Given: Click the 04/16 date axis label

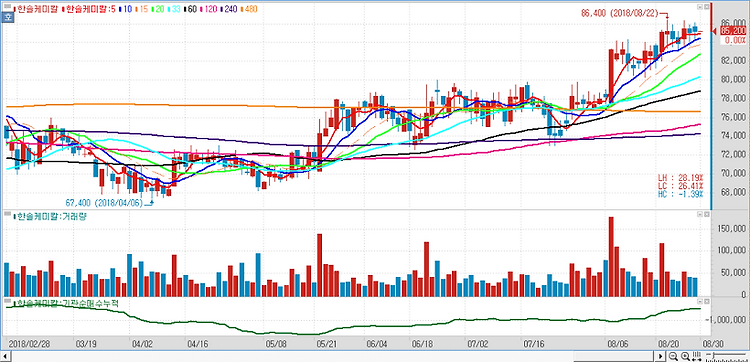Looking at the screenshot, I should tap(197, 343).
